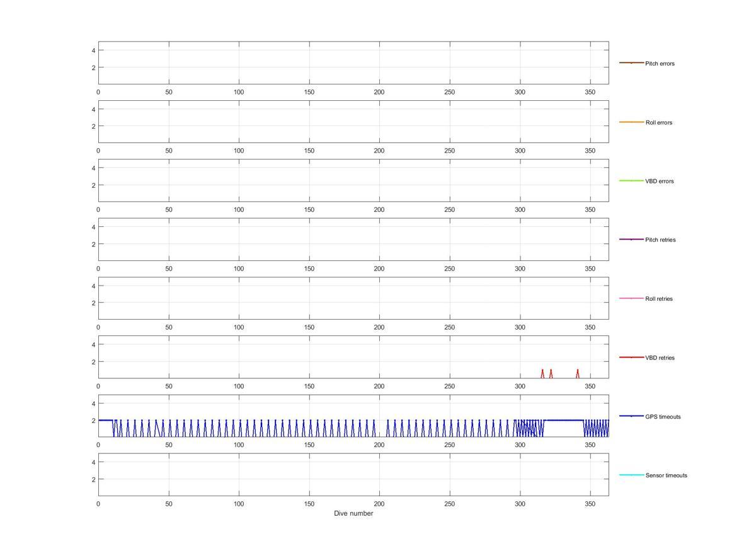
Task: Click tick 100 under the VBD retries plot
Action: (x=239, y=387)
